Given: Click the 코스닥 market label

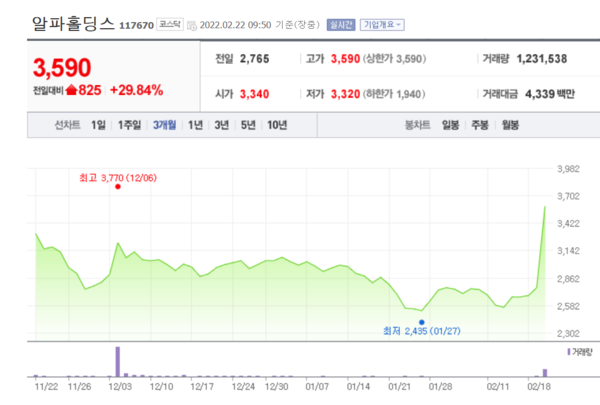Looking at the screenshot, I should click(170, 24).
